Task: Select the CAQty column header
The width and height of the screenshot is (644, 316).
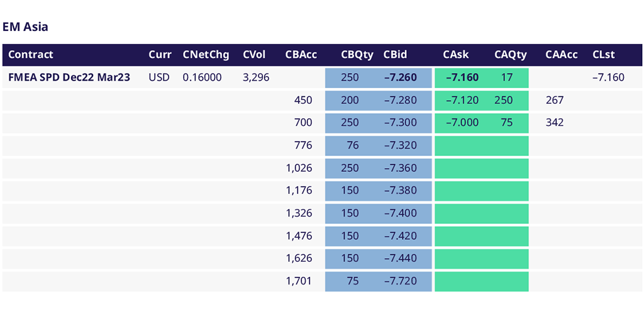Action: 510,55
